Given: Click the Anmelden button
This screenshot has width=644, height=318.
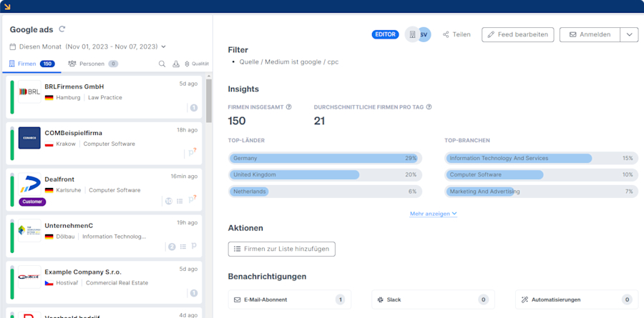Looking at the screenshot, I should click(590, 34).
